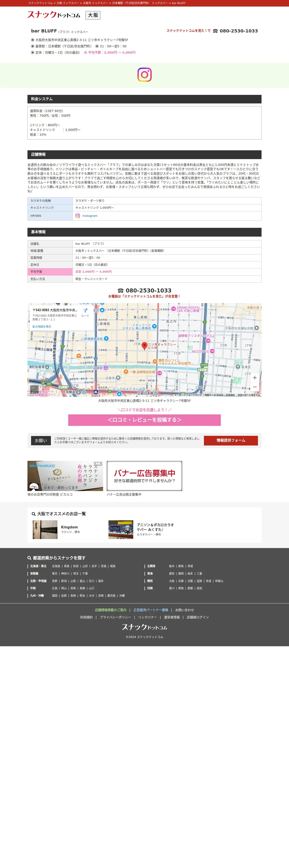
Task: Open 店舗様ログイン footer link
Action: point(197,617)
